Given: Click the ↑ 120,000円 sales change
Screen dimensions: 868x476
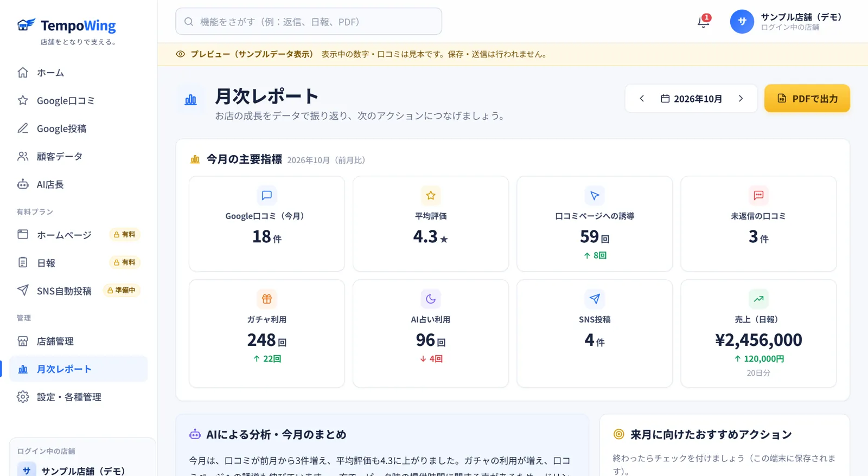Looking at the screenshot, I should click(758, 359).
